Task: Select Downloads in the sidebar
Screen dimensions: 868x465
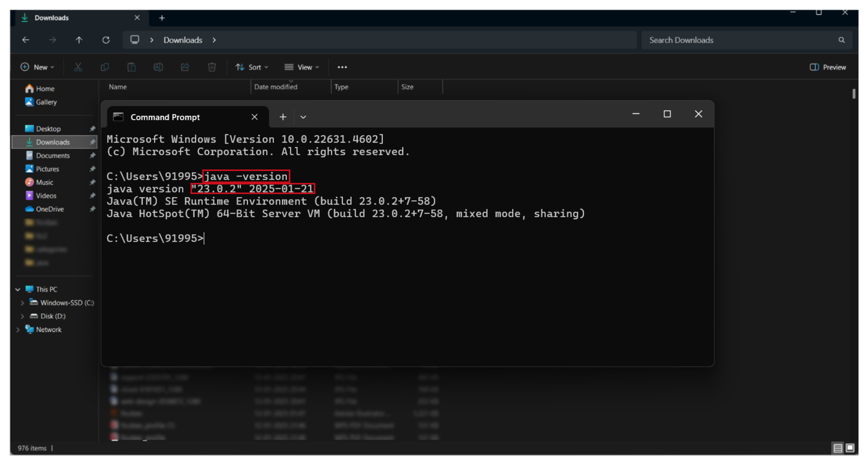Action: (x=54, y=142)
